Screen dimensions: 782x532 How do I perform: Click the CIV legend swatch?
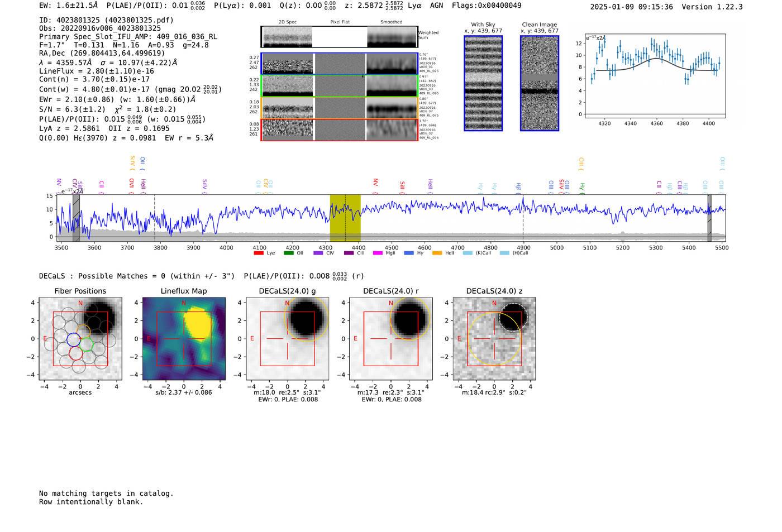coord(318,253)
